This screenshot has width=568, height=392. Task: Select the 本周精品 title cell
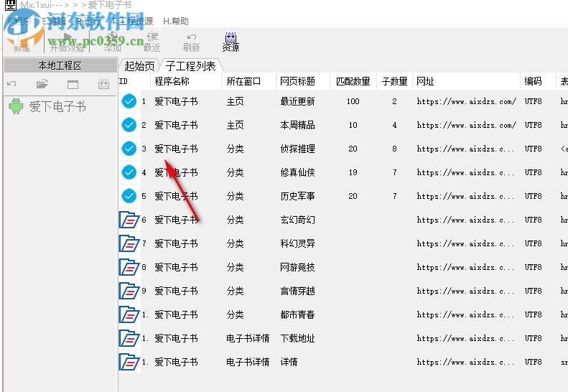tap(297, 125)
